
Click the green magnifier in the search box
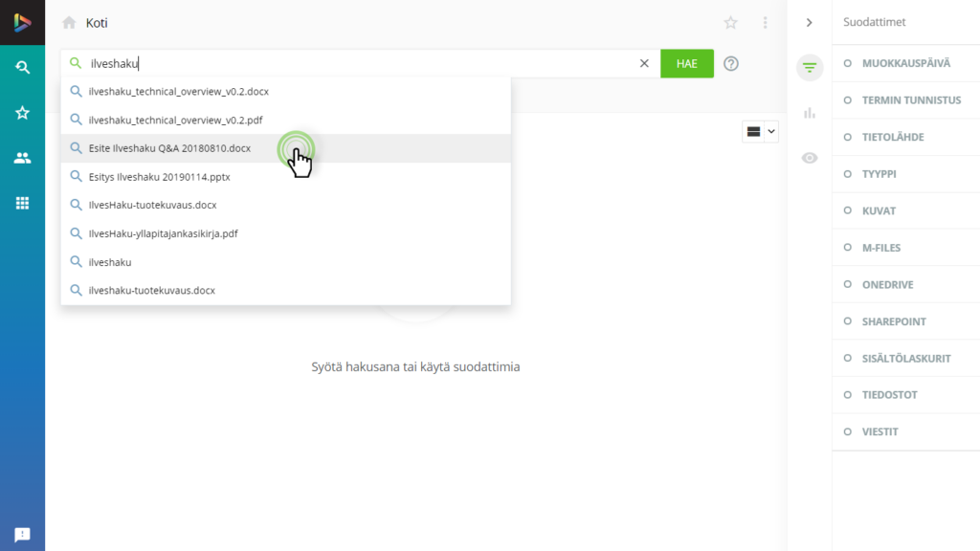click(76, 63)
